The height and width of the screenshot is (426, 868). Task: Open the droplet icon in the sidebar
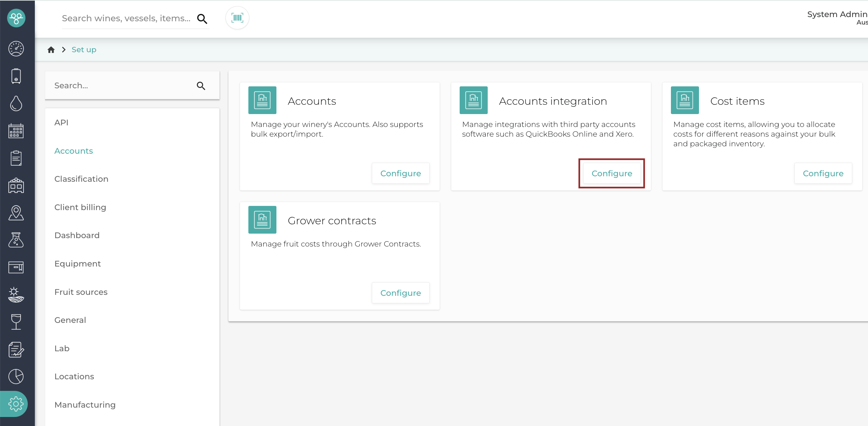coord(16,103)
